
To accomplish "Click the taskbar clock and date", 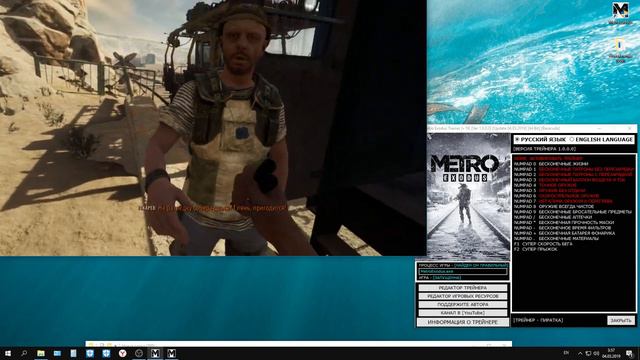I will pos(611,353).
